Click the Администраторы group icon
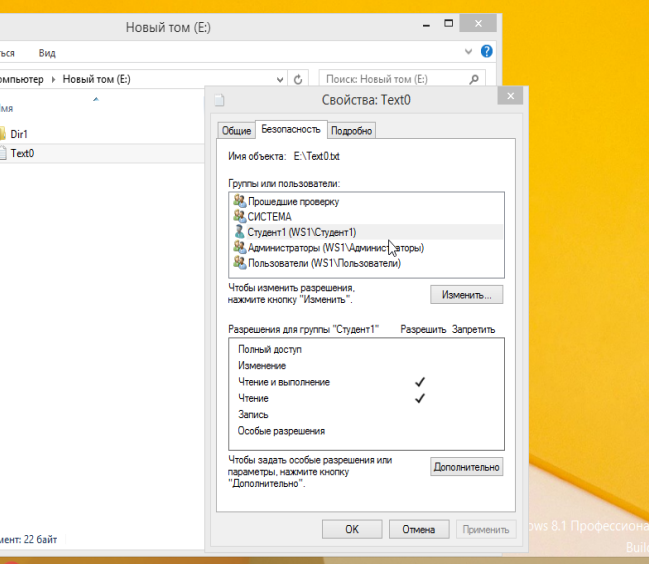Screen dimensions: 649x564 239,247
